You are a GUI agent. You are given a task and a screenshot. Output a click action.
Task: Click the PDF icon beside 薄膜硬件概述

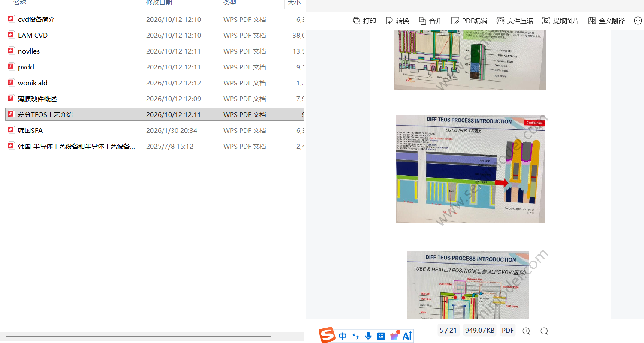[x=11, y=98]
